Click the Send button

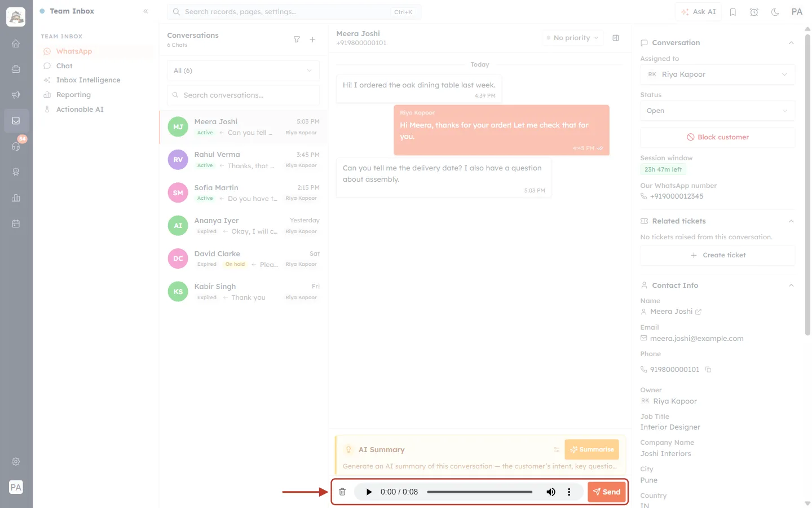pos(607,492)
